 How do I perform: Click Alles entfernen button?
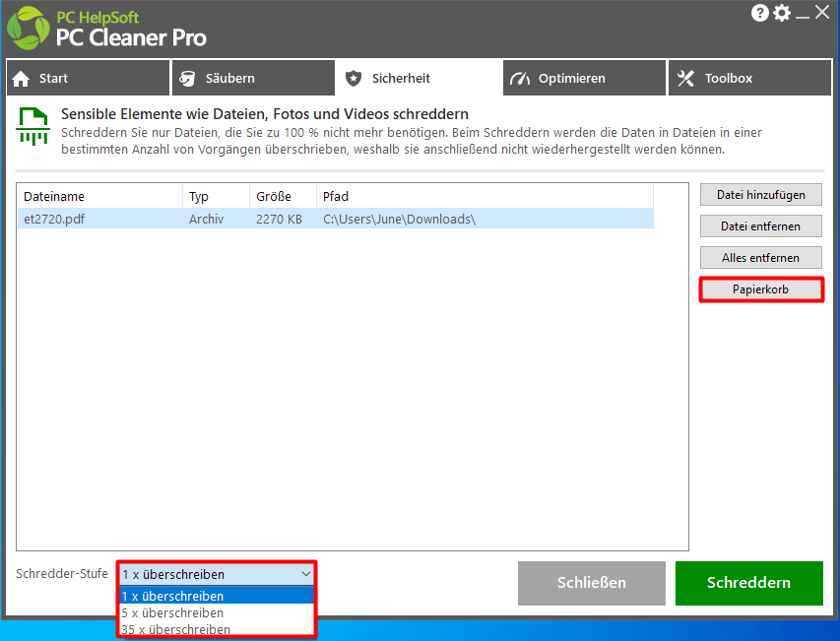coord(760,258)
